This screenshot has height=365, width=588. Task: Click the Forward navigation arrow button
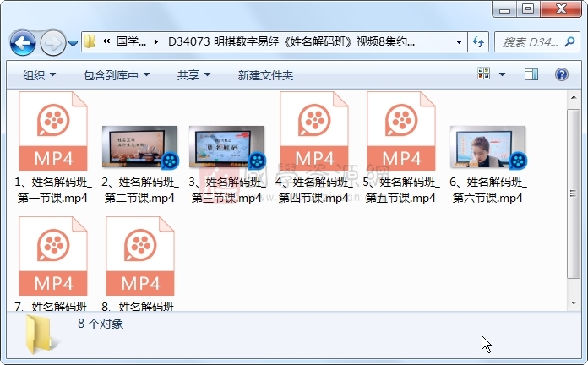tap(52, 42)
